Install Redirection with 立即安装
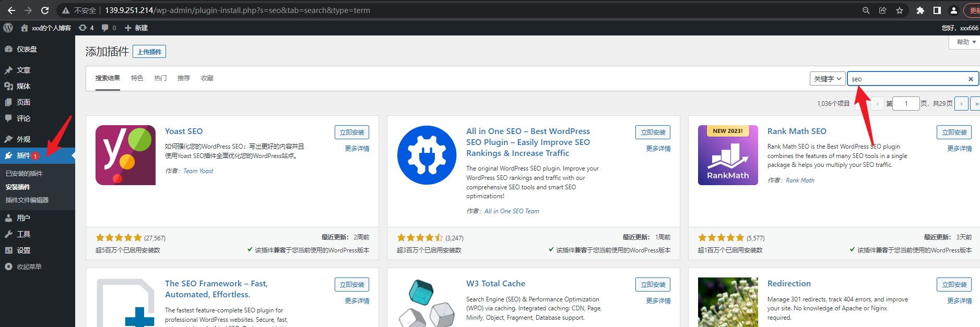This screenshot has width=980, height=327. [954, 285]
